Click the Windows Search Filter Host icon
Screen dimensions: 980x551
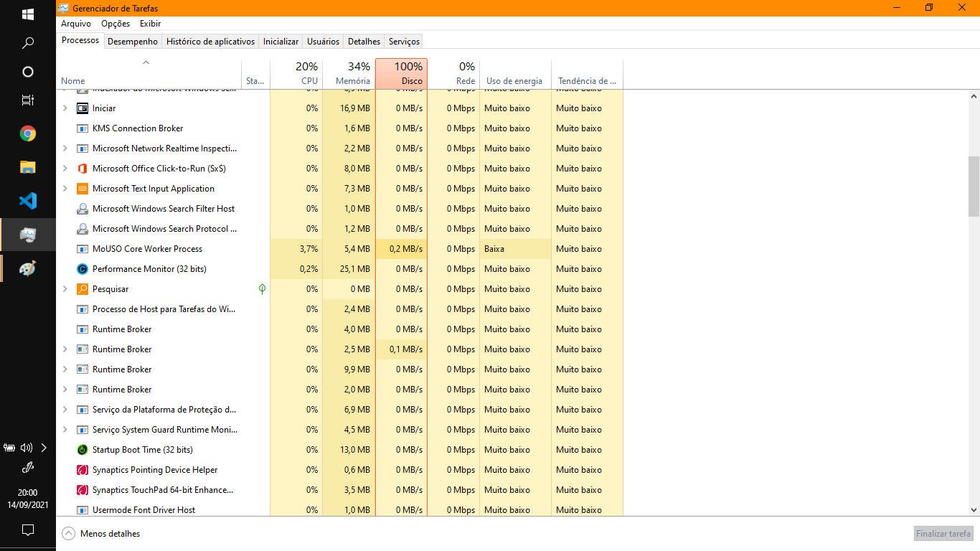(x=82, y=209)
